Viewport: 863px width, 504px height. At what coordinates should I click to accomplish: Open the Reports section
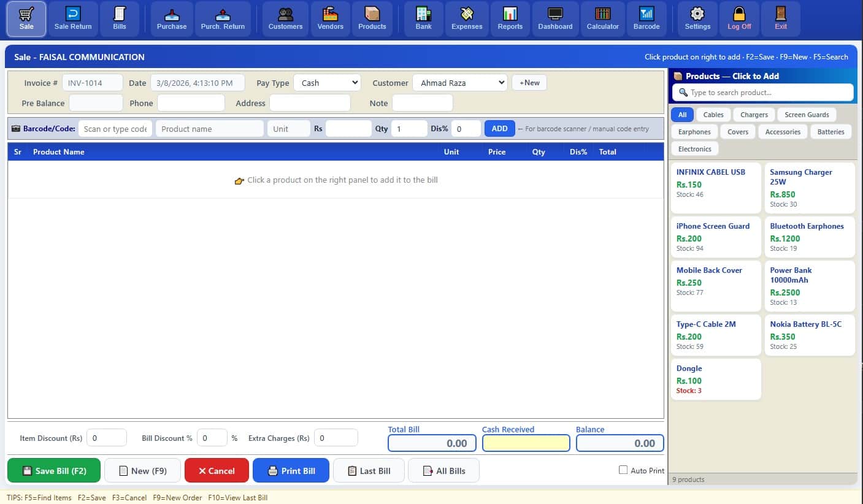510,18
